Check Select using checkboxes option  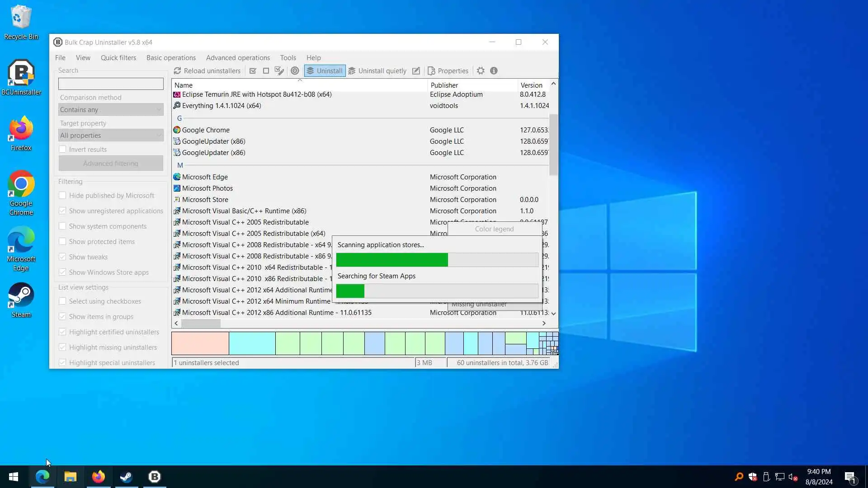coord(62,301)
